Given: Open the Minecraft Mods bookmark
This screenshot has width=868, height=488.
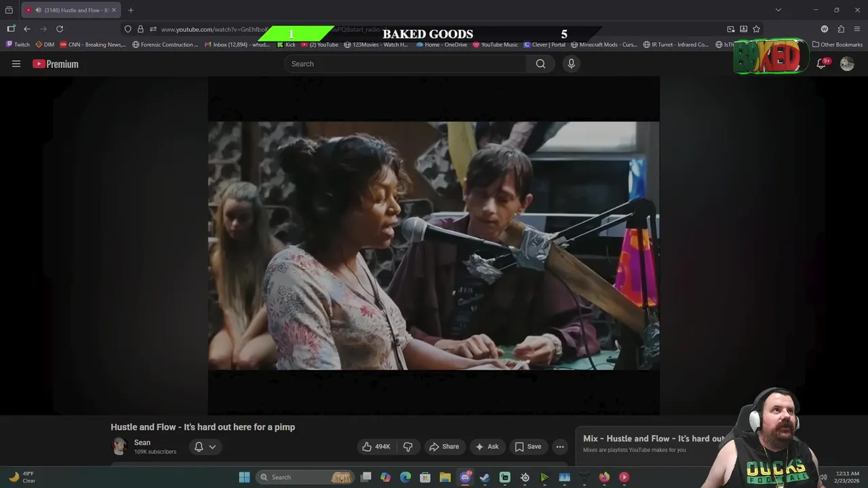Looking at the screenshot, I should pyautogui.click(x=604, y=45).
